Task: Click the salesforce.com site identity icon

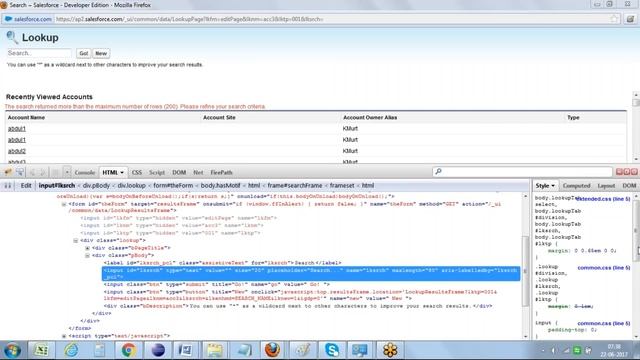Action: tap(28, 19)
